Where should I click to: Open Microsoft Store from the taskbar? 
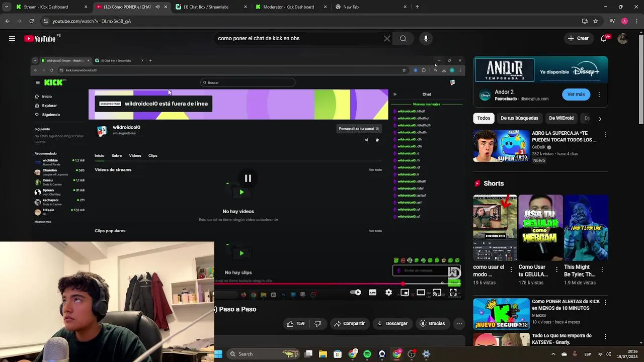338,354
